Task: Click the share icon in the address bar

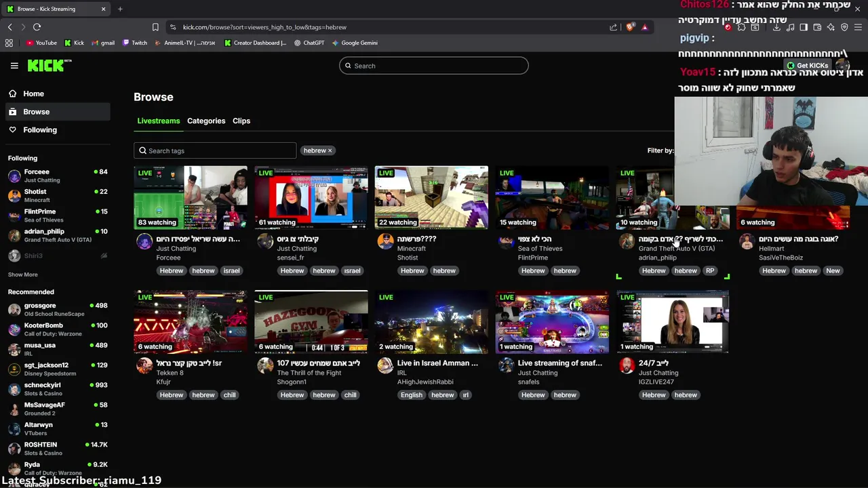Action: 614,27
